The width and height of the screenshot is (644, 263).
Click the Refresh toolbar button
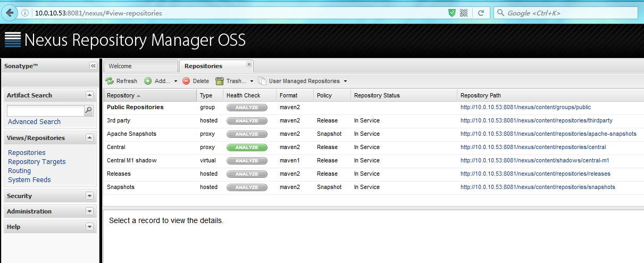tap(121, 81)
